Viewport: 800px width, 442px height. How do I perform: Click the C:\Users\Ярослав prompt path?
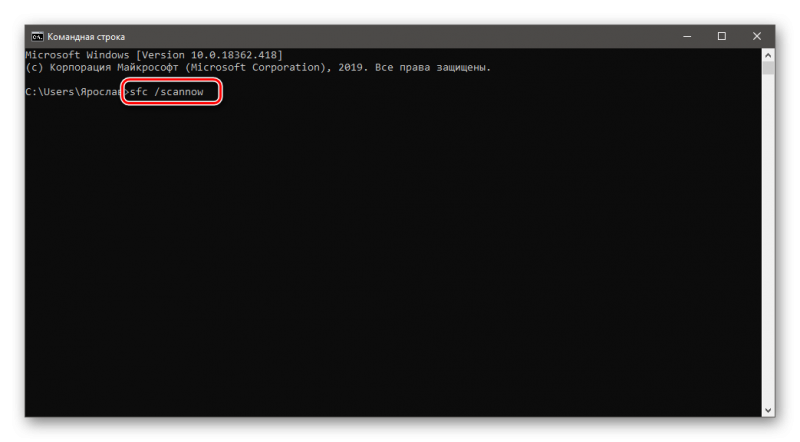click(x=73, y=92)
